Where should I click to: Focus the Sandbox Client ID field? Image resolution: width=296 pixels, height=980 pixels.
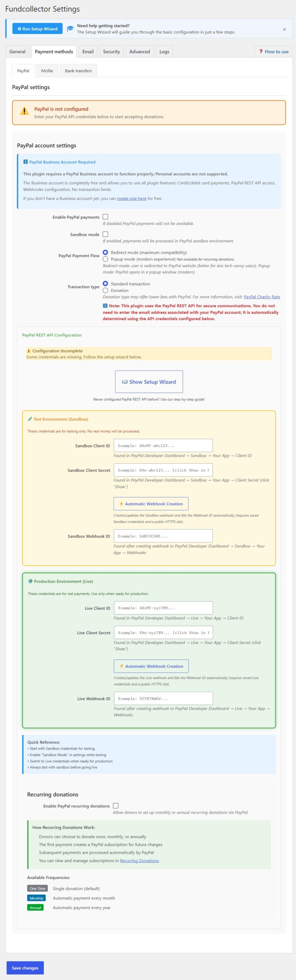click(x=163, y=446)
